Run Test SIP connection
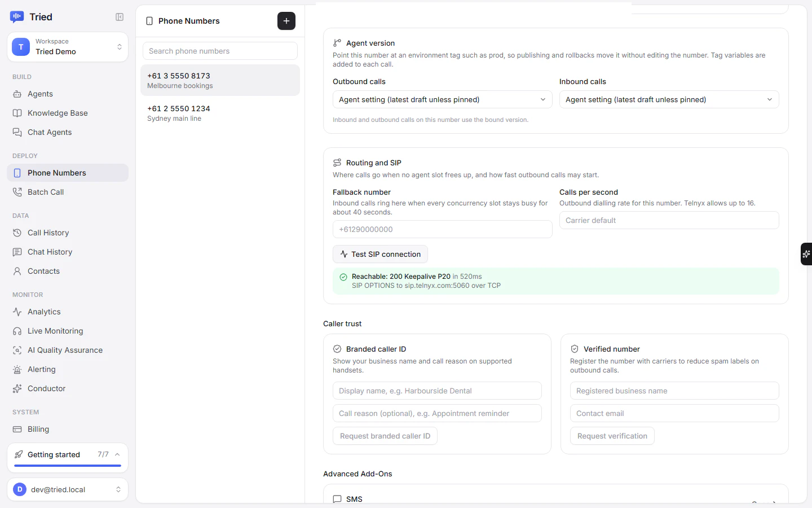This screenshot has height=508, width=812. (x=380, y=254)
